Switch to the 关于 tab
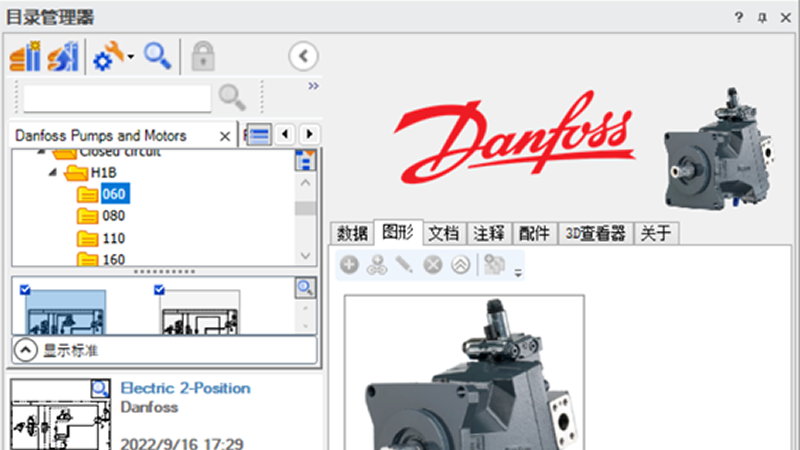The width and height of the screenshot is (800, 450). coord(656,234)
